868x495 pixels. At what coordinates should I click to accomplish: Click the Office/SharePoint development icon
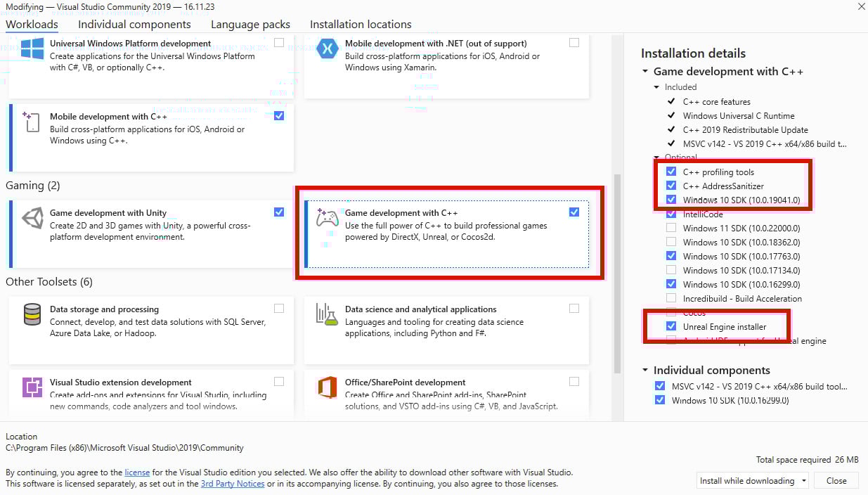328,387
